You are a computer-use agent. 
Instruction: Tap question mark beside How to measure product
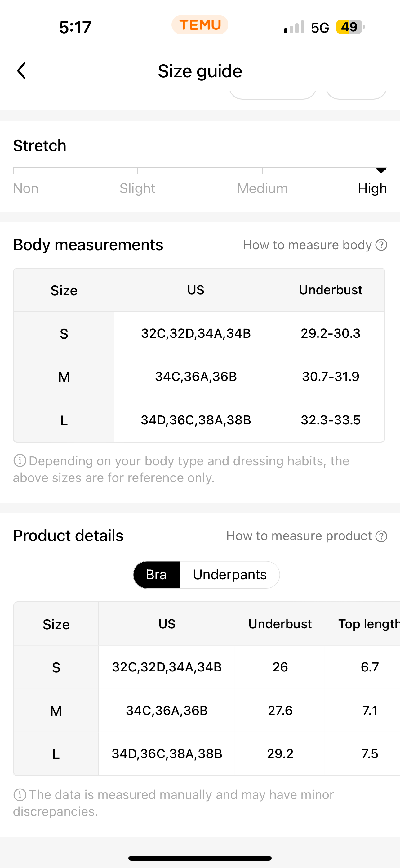[381, 536]
